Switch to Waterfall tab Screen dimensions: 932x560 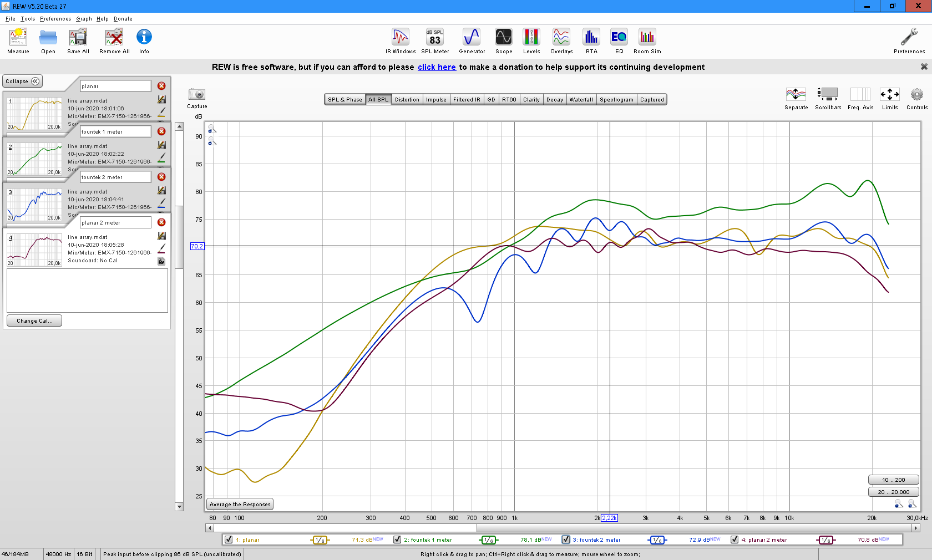coord(581,100)
